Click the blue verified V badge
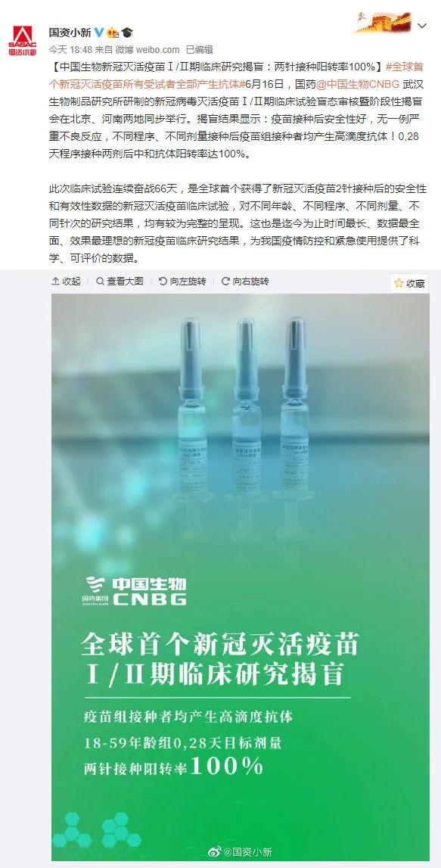 click(x=100, y=32)
